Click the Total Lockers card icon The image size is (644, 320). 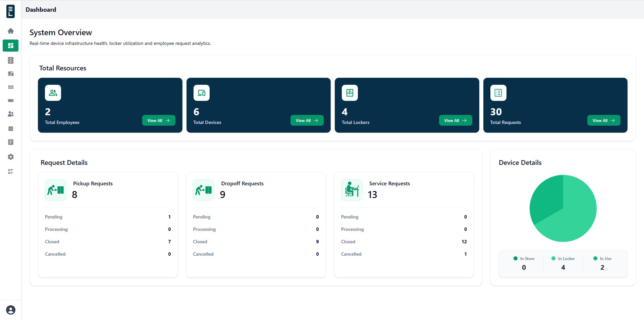pos(350,93)
